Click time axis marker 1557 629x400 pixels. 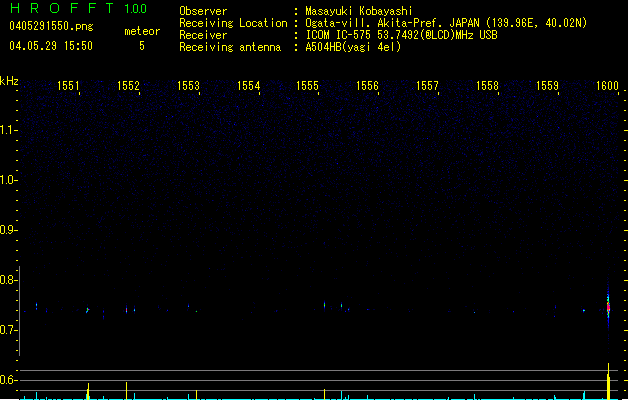(x=427, y=85)
